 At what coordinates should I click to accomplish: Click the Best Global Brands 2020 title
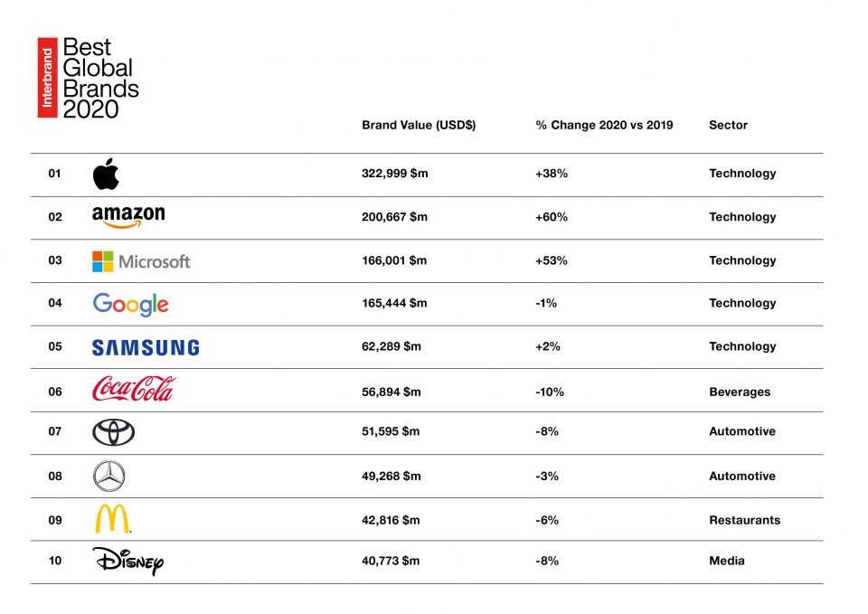tap(100, 78)
